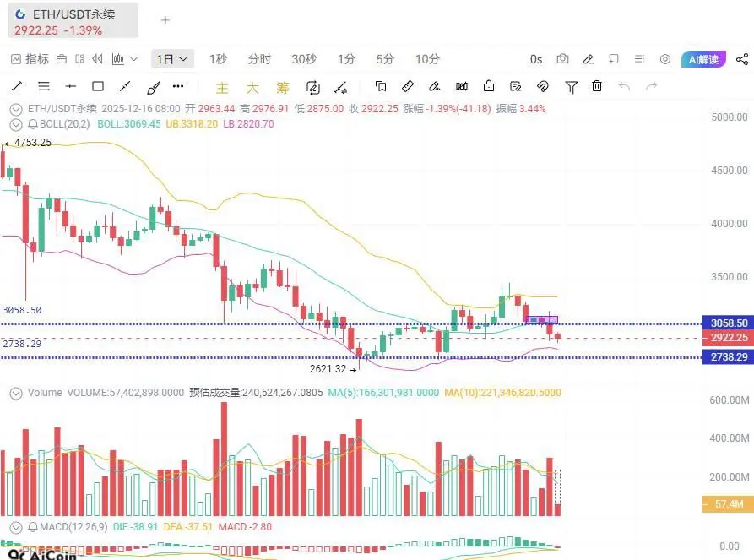The width and height of the screenshot is (754, 560).
Task: Click the LB:2820.70 lower band value
Action: pos(248,124)
